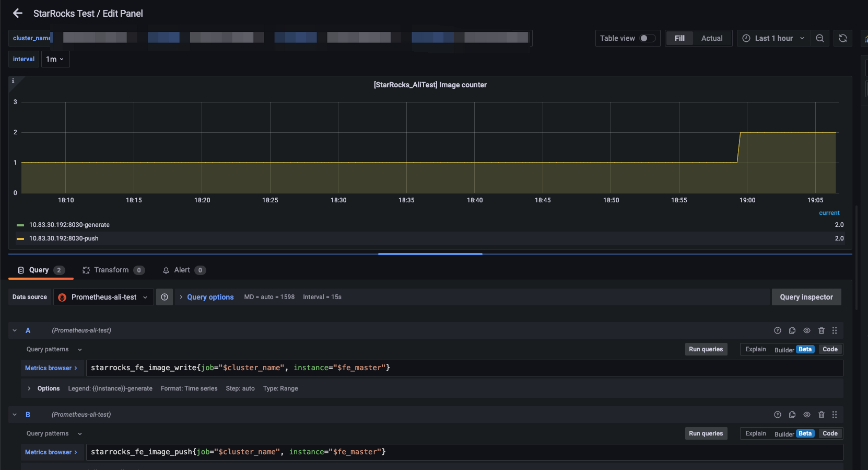868x470 pixels.
Task: Open the interval 1m dropdown
Action: 55,59
